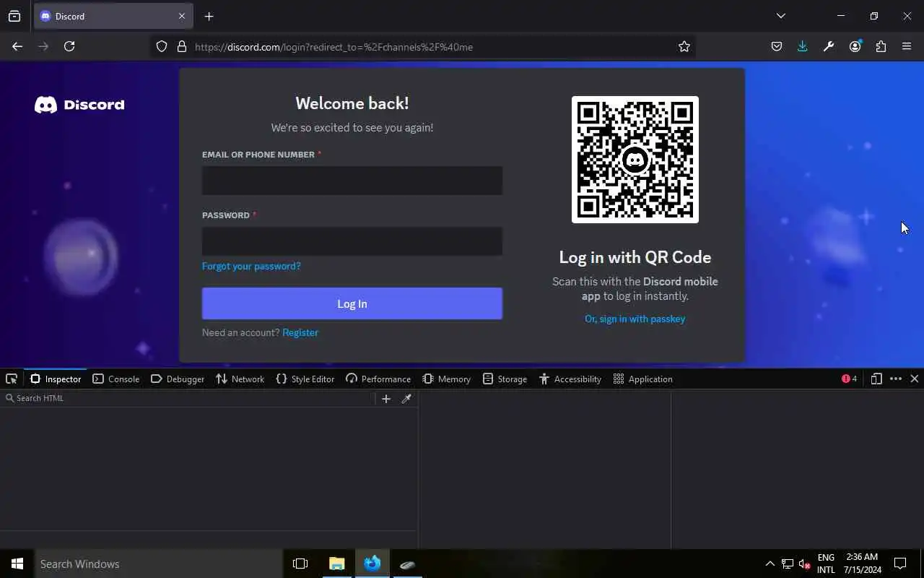This screenshot has height=578, width=924.
Task: Save page to Pocket
Action: (777, 46)
